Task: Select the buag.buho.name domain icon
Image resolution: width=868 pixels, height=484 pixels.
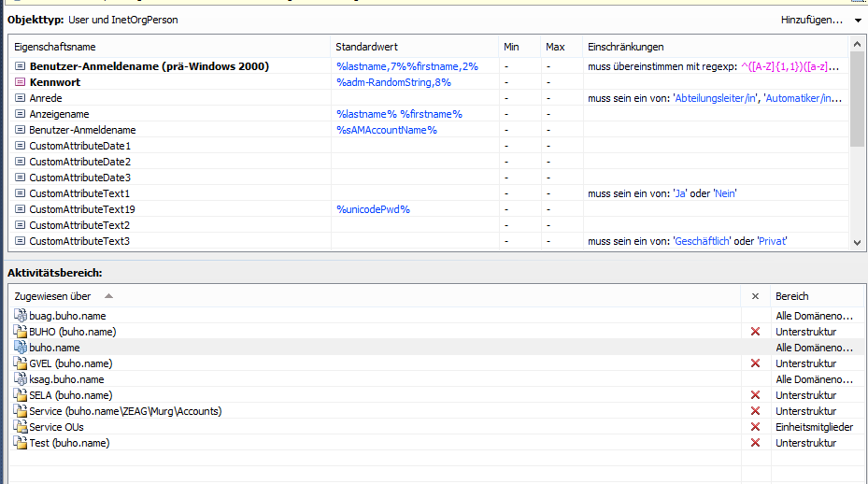Action: [x=21, y=316]
